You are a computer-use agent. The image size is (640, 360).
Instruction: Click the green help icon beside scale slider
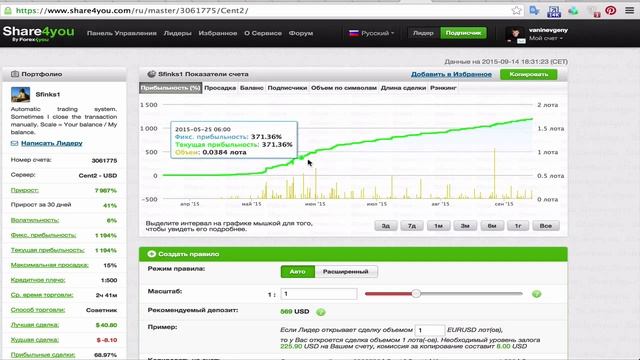[x=536, y=294]
